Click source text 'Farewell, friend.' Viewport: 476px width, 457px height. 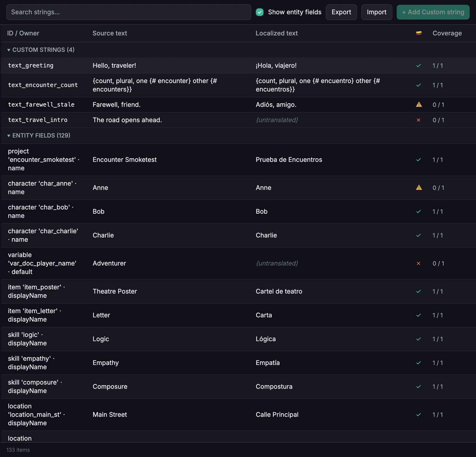coord(117,105)
